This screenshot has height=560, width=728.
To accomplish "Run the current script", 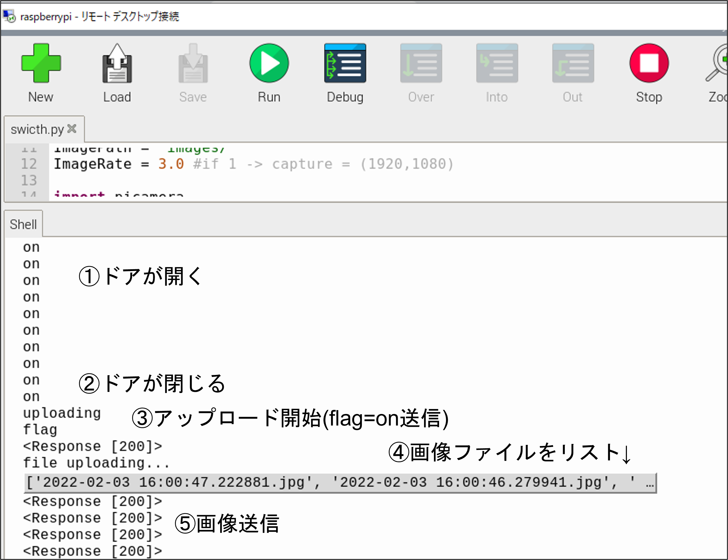I will pos(269,63).
